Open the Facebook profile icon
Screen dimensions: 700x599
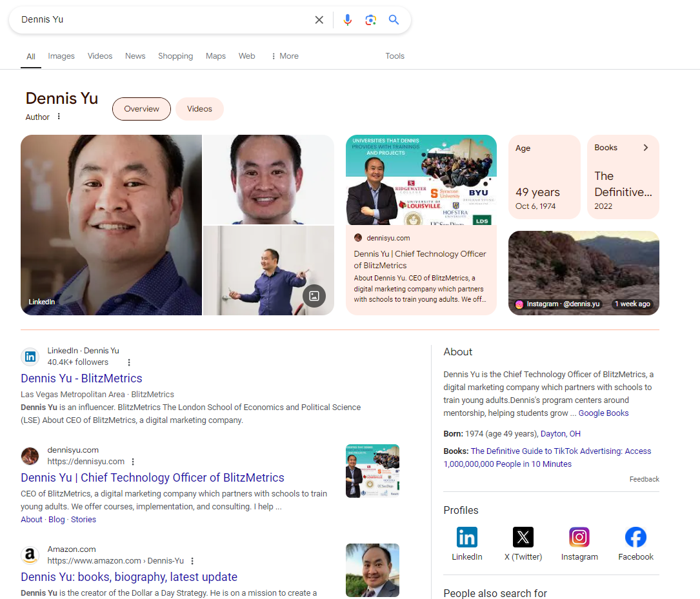pos(635,537)
